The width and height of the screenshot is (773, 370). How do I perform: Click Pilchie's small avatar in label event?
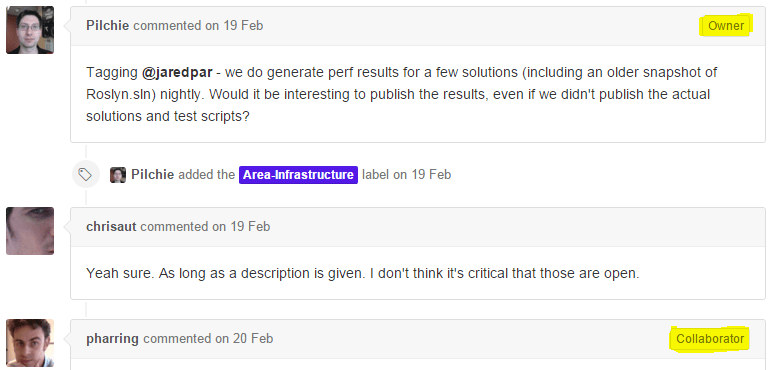pyautogui.click(x=118, y=175)
